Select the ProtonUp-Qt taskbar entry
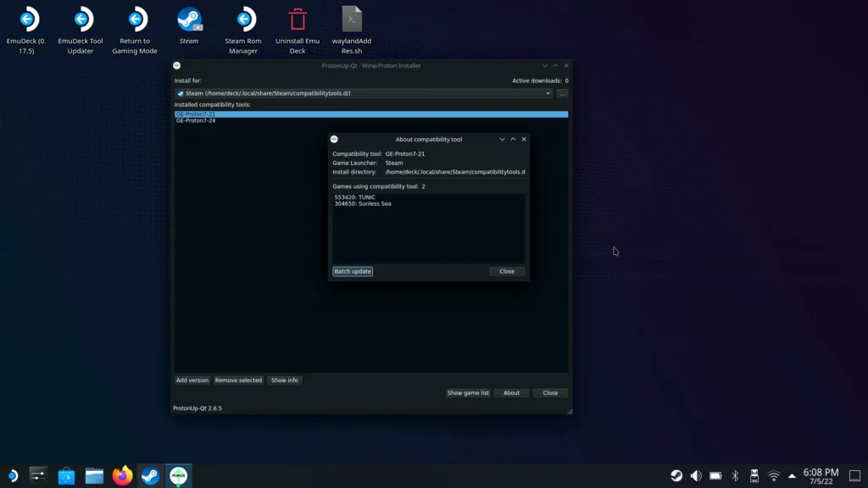This screenshot has height=488, width=868. pyautogui.click(x=178, y=476)
